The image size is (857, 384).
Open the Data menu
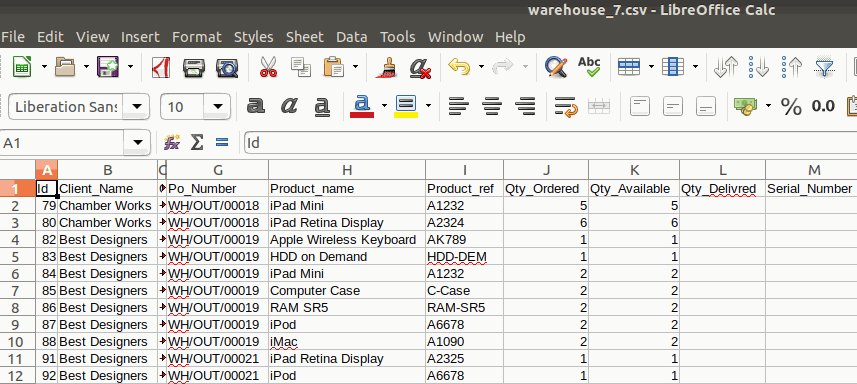[x=351, y=37]
